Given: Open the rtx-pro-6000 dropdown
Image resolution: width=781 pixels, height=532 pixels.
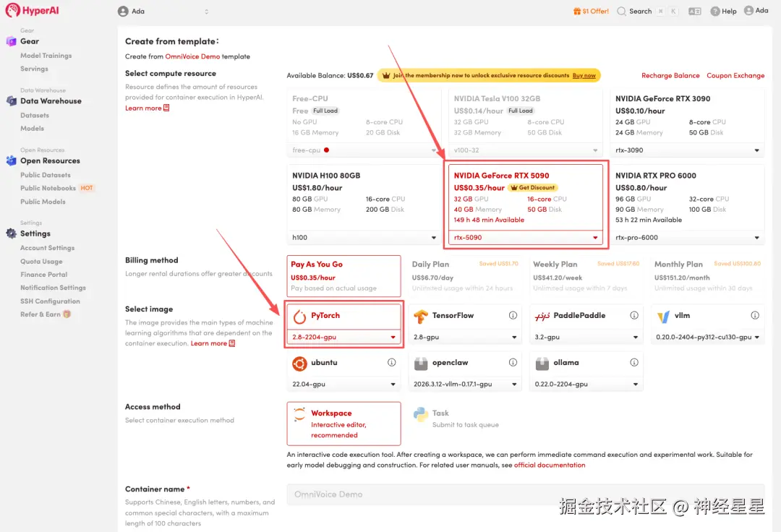Looking at the screenshot, I should click(687, 238).
